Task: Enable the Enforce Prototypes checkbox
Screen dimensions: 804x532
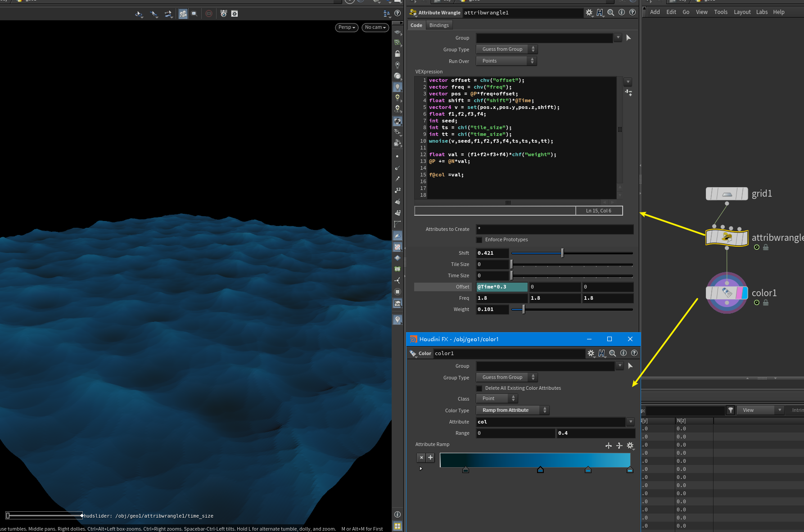Action: pos(479,240)
